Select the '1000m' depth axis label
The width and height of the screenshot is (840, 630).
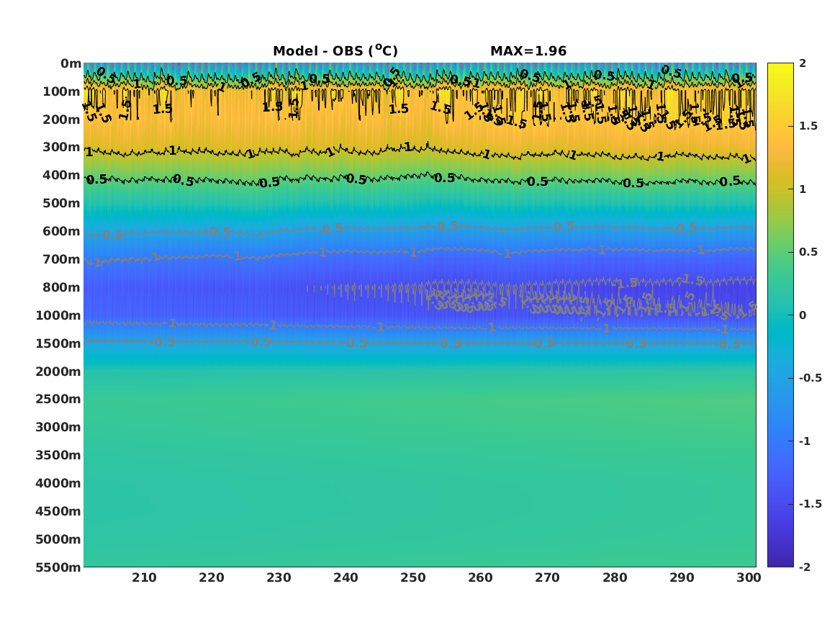[58, 315]
